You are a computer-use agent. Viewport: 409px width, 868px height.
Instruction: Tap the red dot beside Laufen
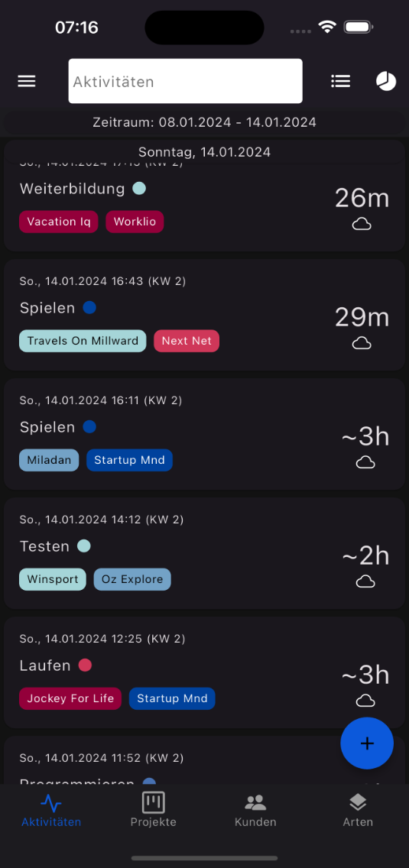[85, 665]
